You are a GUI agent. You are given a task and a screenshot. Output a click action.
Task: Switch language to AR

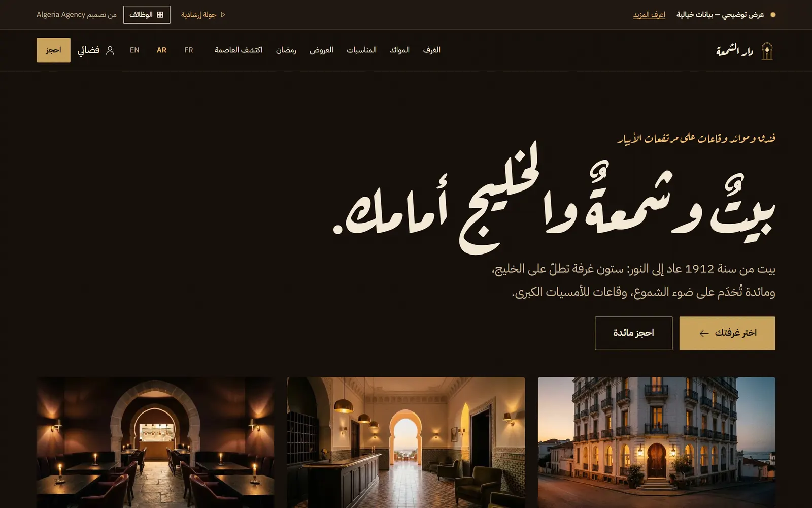click(x=161, y=50)
